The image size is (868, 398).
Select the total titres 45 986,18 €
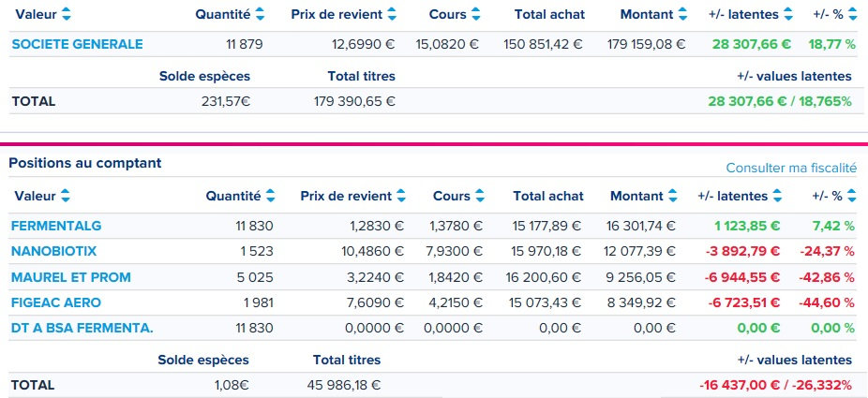point(344,385)
